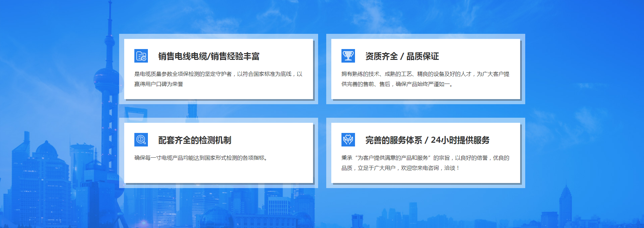Image resolution: width=644 pixels, height=228 pixels.
Task: Click the line 赢得用户口碑为荣誉
Action: click(x=158, y=84)
